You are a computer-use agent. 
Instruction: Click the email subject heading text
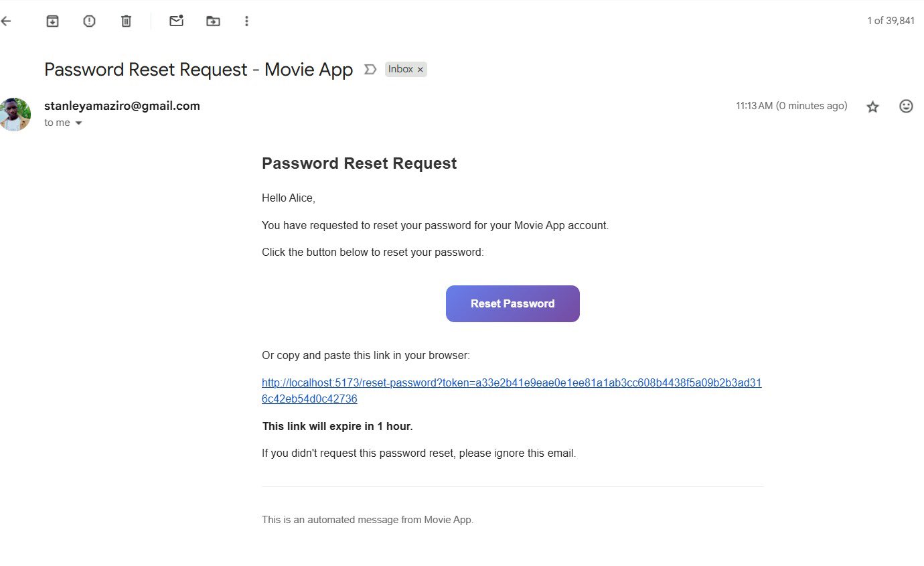[198, 70]
